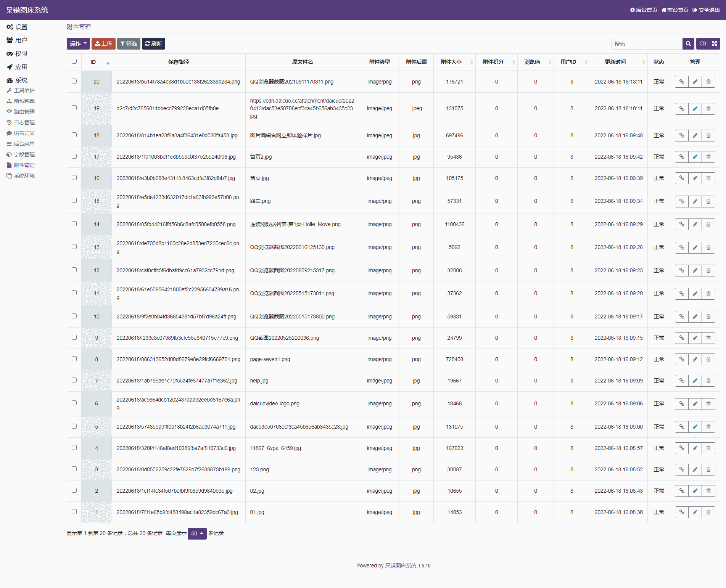Edit attachment row ID 10
This screenshot has width=726, height=588.
coord(695,316)
